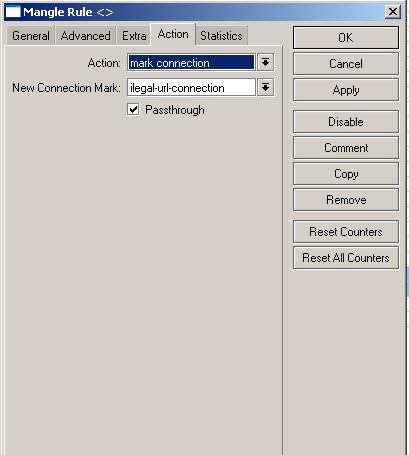Viewport: 409px width, 455px height.
Task: Add a Comment to the rule
Action: [346, 148]
